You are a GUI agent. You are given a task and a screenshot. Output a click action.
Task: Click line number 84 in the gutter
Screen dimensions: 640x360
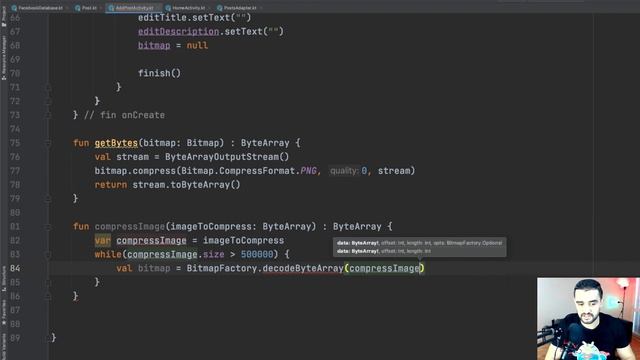15,268
